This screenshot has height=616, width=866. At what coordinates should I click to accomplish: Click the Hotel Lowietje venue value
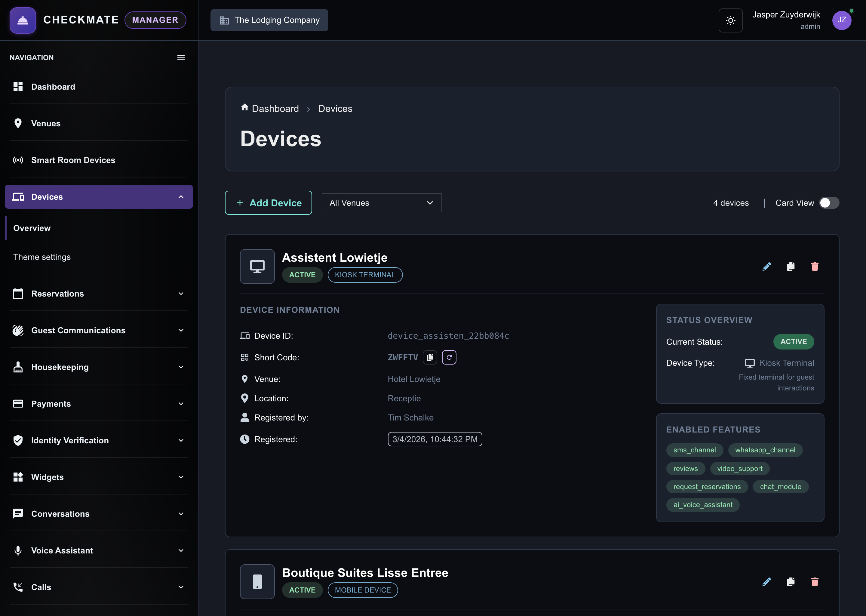(414, 379)
